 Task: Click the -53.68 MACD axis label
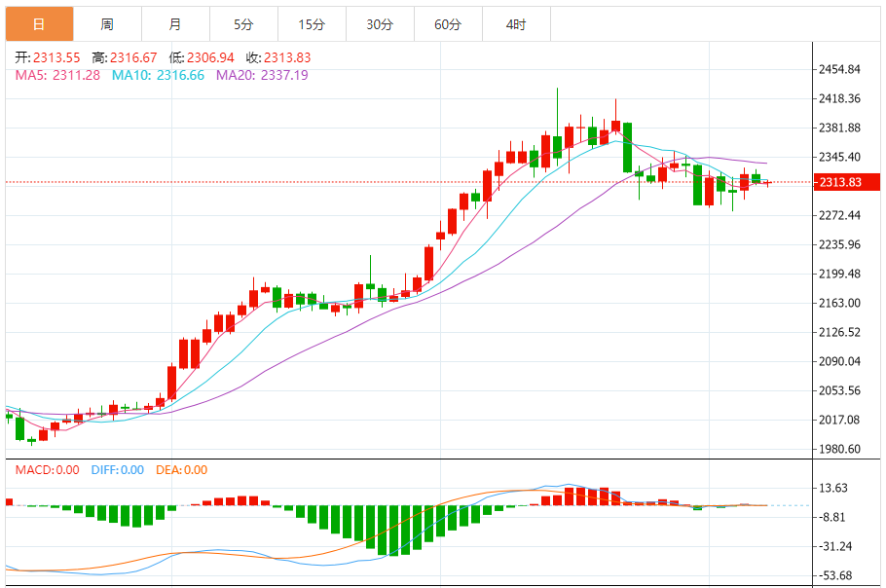click(x=835, y=576)
